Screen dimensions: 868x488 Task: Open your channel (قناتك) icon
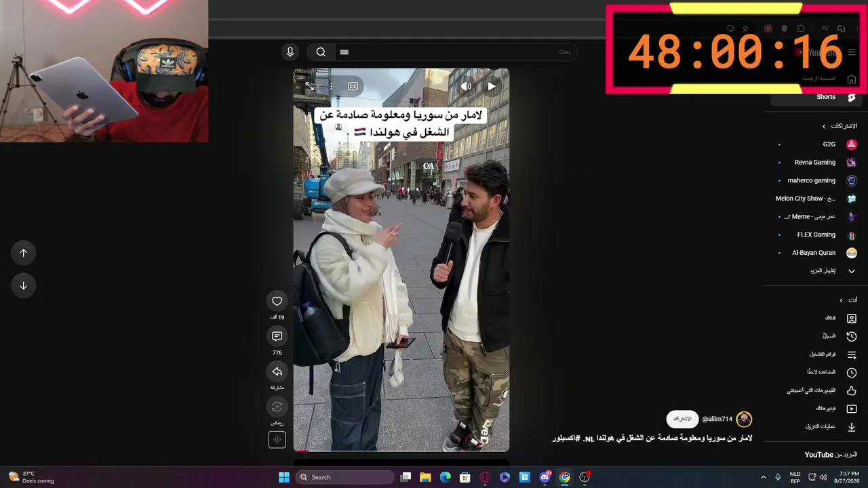[852, 318]
